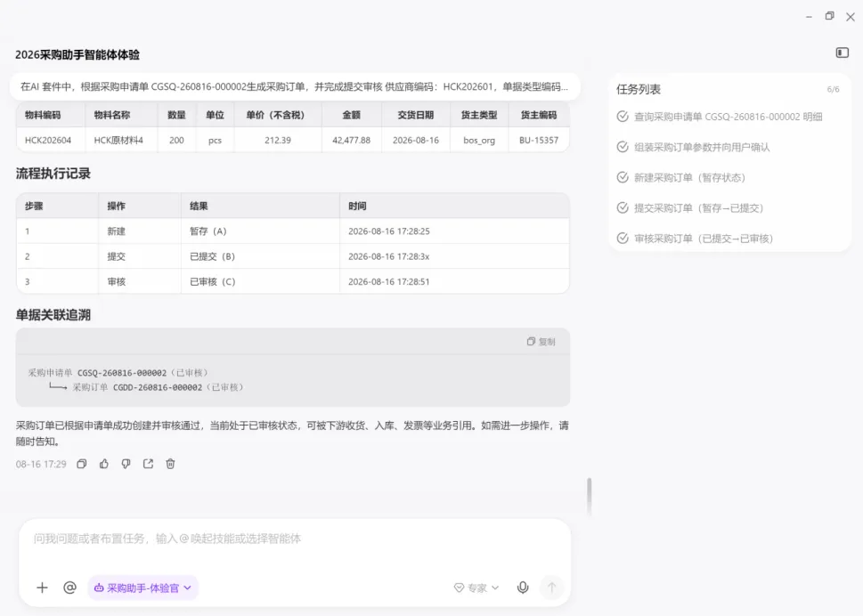The image size is (863, 616).
Task: Give a thumbs down to the response
Action: 126,464
